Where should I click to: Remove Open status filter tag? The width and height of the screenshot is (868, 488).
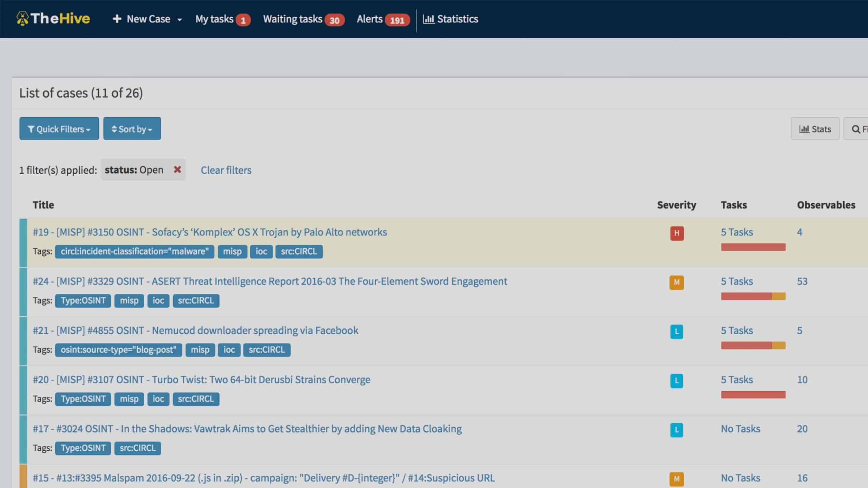[177, 170]
